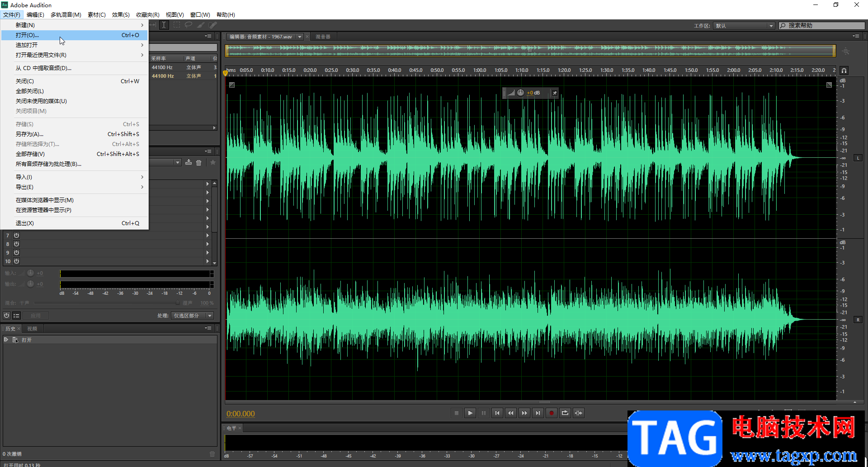868x467 pixels.
Task: Toggle the left channel L enable button
Action: point(858,158)
